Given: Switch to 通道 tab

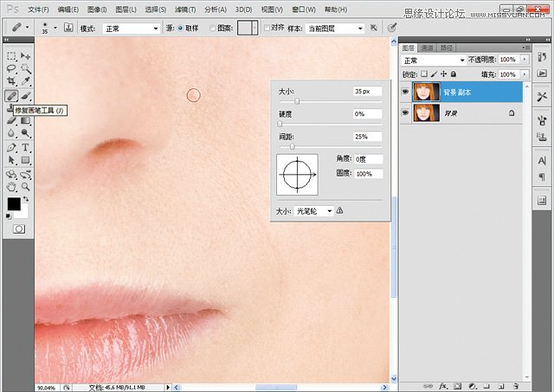Looking at the screenshot, I should pos(427,48).
